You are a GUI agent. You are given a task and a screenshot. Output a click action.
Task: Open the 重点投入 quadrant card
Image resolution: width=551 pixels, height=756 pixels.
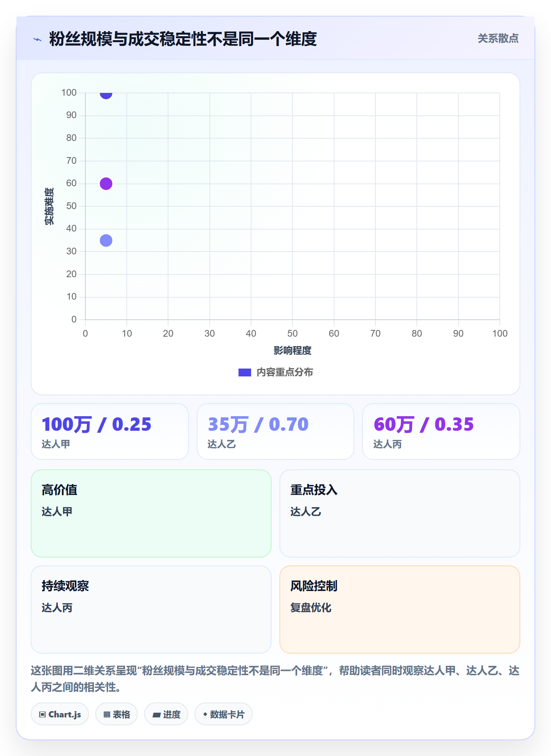pos(400,513)
